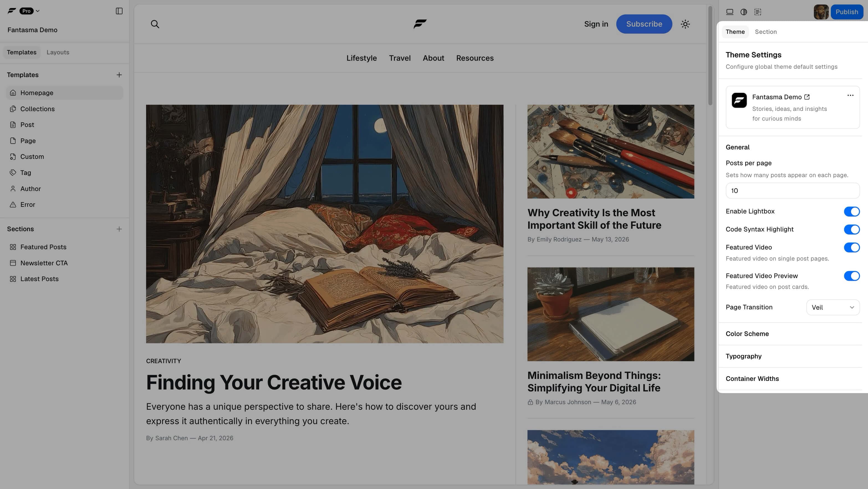The width and height of the screenshot is (868, 489).
Task: Toggle Featured Video switch
Action: [851, 247]
